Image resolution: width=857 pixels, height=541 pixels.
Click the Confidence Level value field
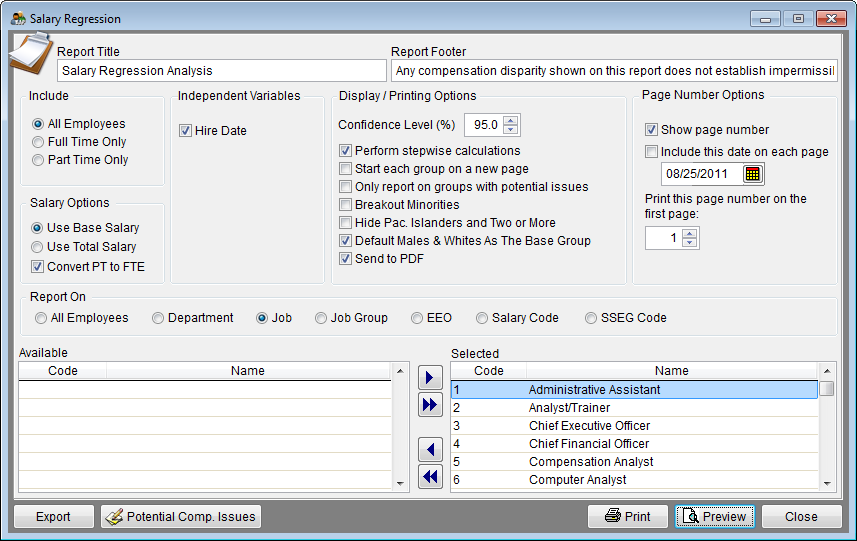(484, 125)
